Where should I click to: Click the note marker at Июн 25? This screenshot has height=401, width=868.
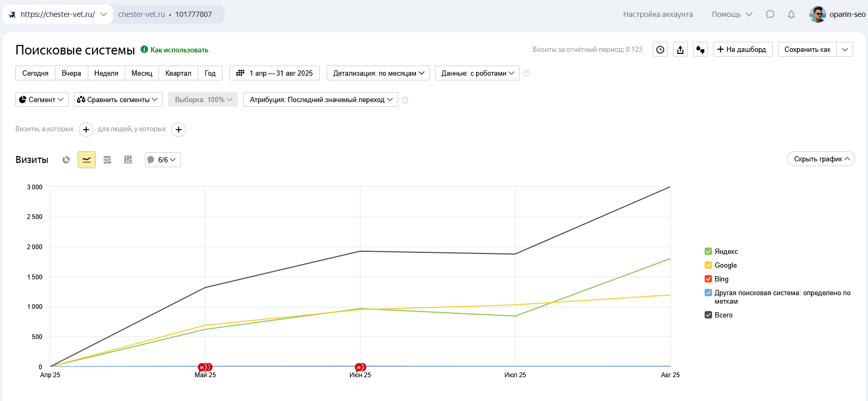click(x=359, y=367)
